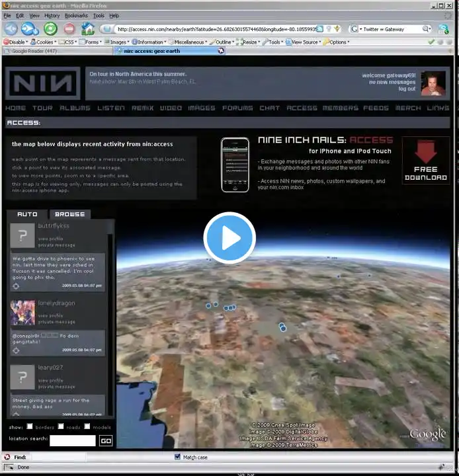The height and width of the screenshot is (476, 459).
Task: Open the REMIX nav link
Action: coord(142,108)
